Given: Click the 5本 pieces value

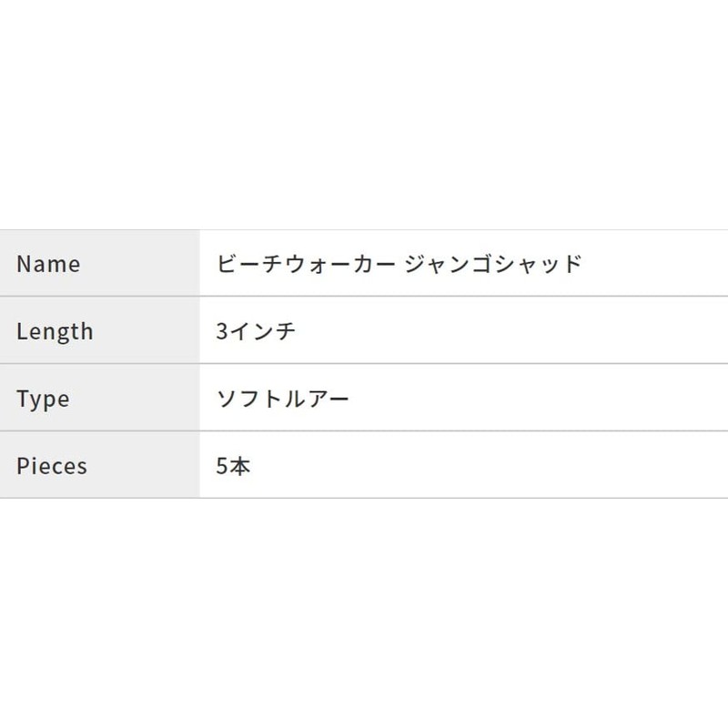Looking at the screenshot, I should [x=233, y=466].
